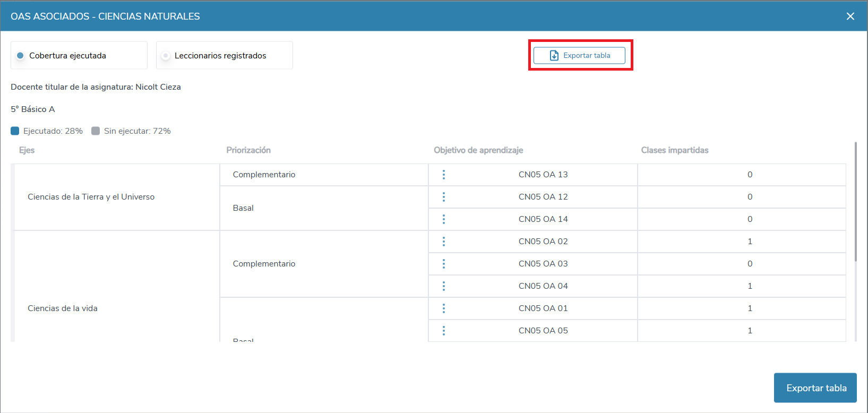Click CN05 OA 12 objective label
This screenshot has width=868, height=413.
[x=543, y=197]
